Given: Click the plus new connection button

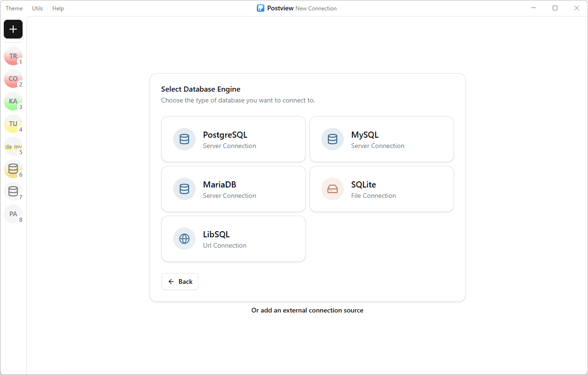Looking at the screenshot, I should click(13, 29).
